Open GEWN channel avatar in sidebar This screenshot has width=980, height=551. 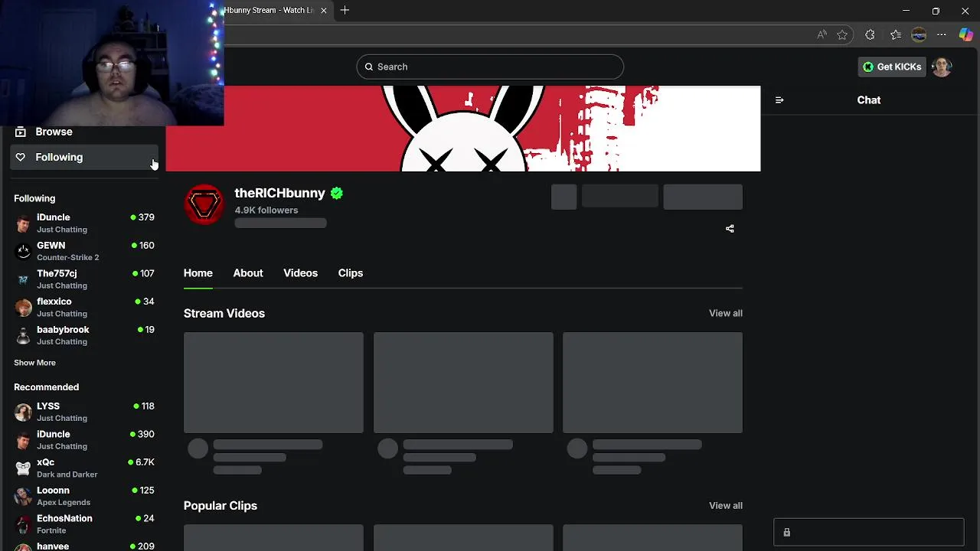pos(23,251)
